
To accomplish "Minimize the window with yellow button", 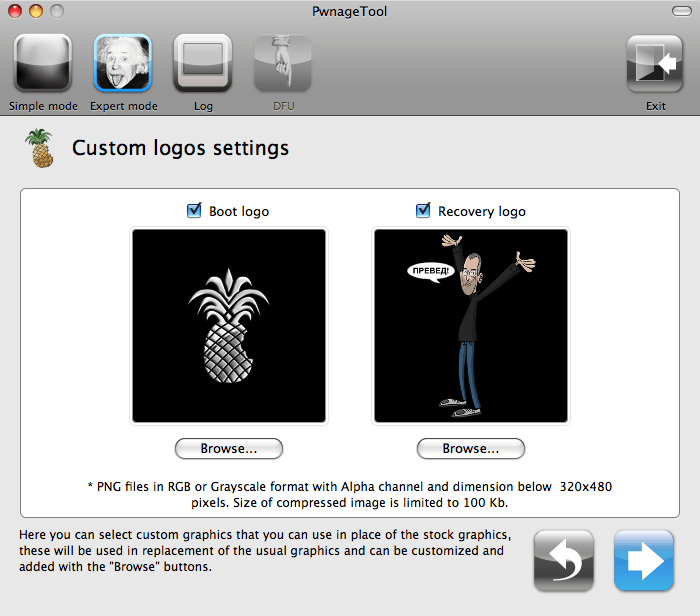I will pos(36,11).
